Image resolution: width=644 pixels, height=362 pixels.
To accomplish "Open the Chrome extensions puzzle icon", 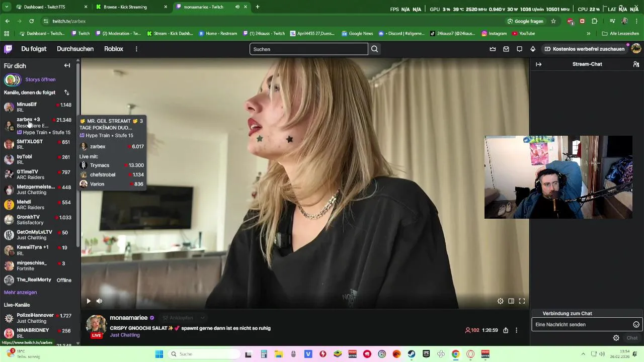I will tap(595, 21).
